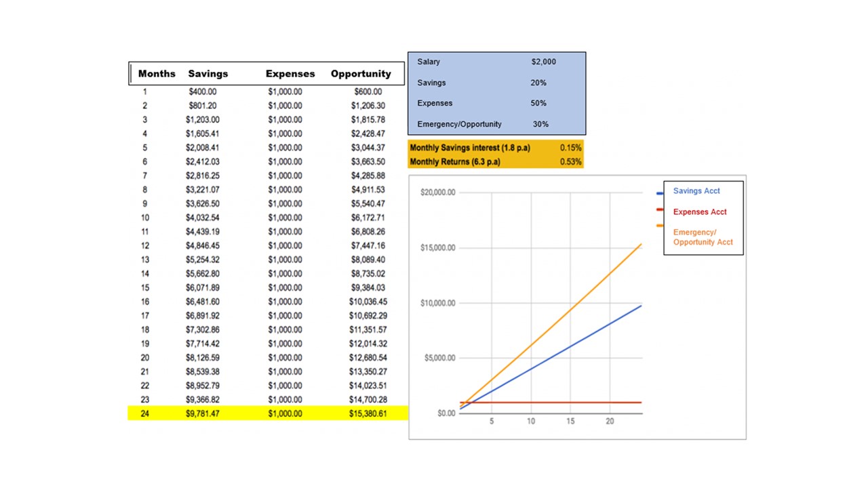Click the Emergency/Opportunity label in blue box
This screenshot has height=488, width=868.
click(459, 124)
